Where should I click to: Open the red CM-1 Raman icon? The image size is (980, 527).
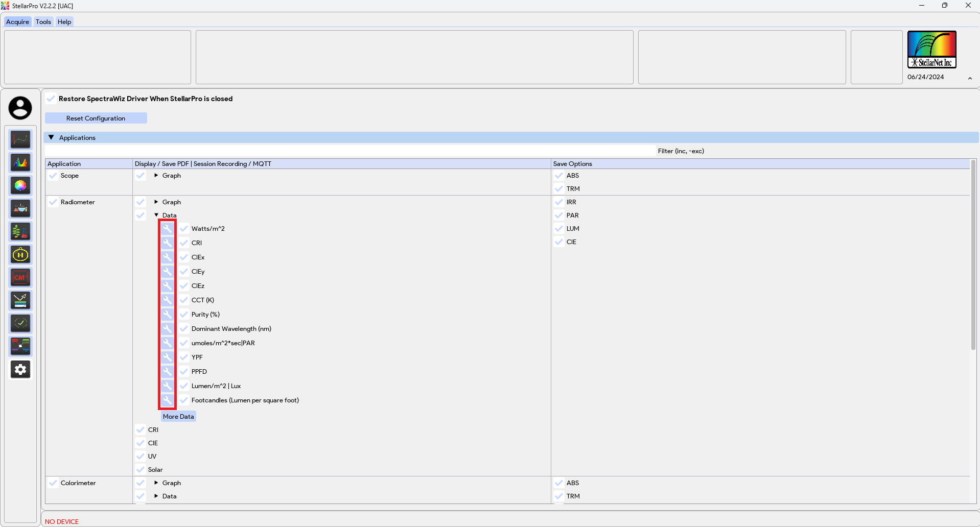[20, 278]
